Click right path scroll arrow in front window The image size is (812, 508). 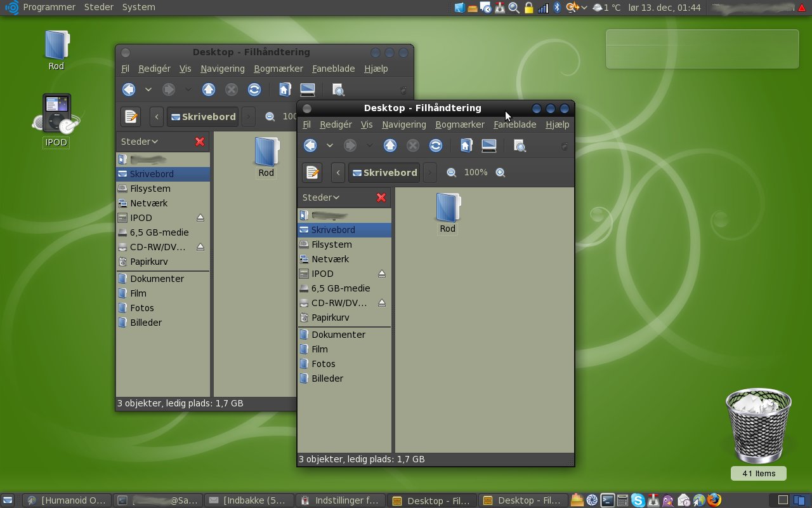(429, 172)
